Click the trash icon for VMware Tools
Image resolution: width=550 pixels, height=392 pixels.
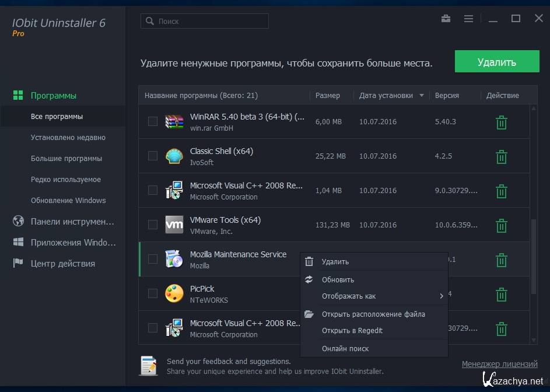point(501,226)
